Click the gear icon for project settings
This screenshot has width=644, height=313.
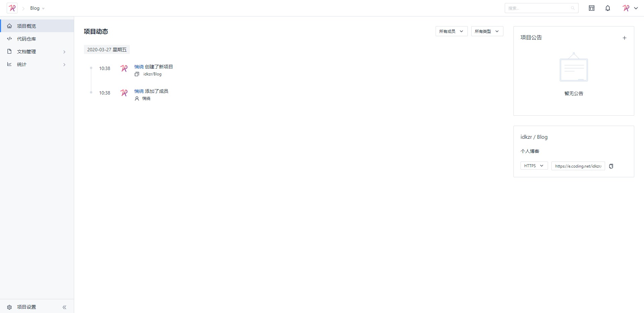(x=9, y=307)
